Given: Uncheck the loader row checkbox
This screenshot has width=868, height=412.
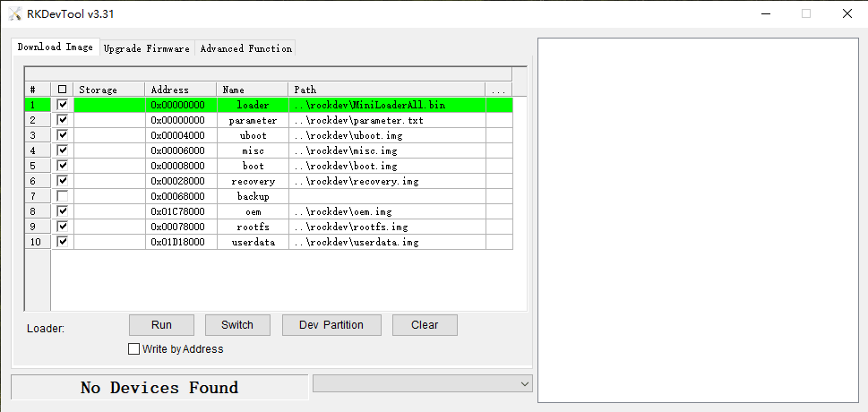Looking at the screenshot, I should [62, 105].
